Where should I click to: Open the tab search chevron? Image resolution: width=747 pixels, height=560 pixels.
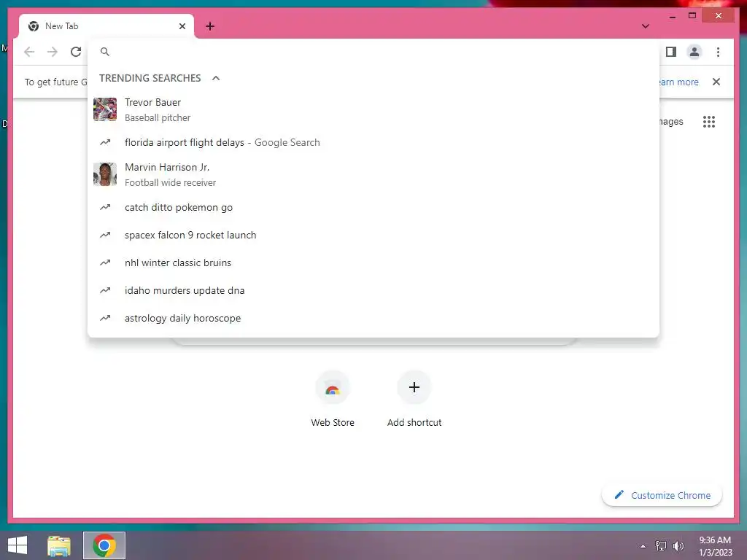(x=646, y=26)
